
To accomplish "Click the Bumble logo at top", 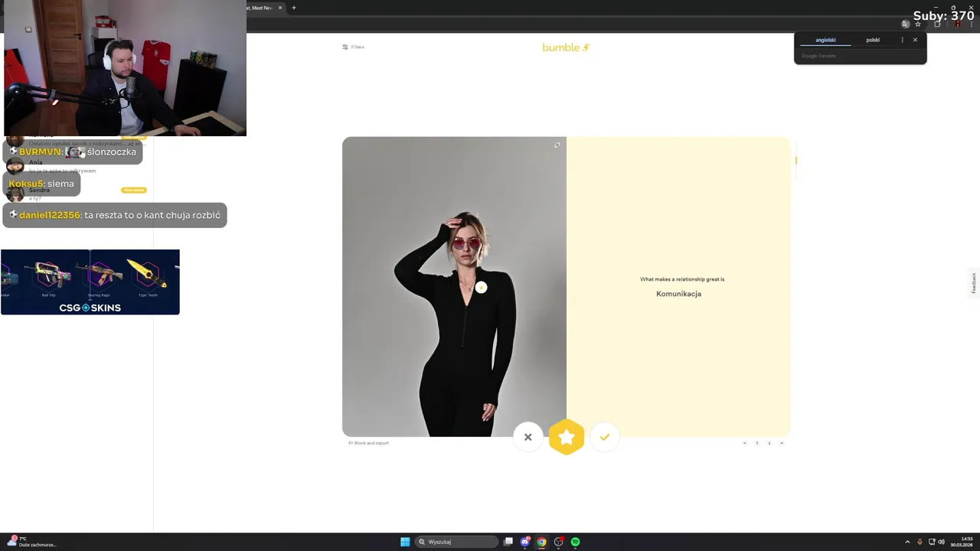I will click(566, 47).
